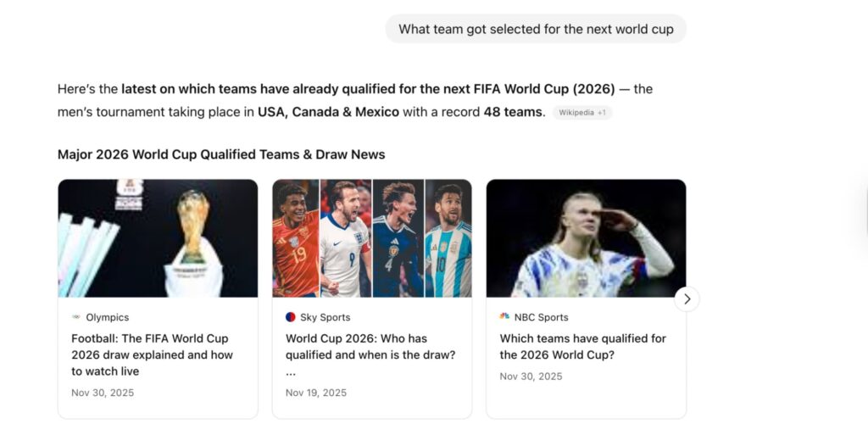
Task: Click Nov 30, 2025 date on NBC card
Action: tap(531, 376)
